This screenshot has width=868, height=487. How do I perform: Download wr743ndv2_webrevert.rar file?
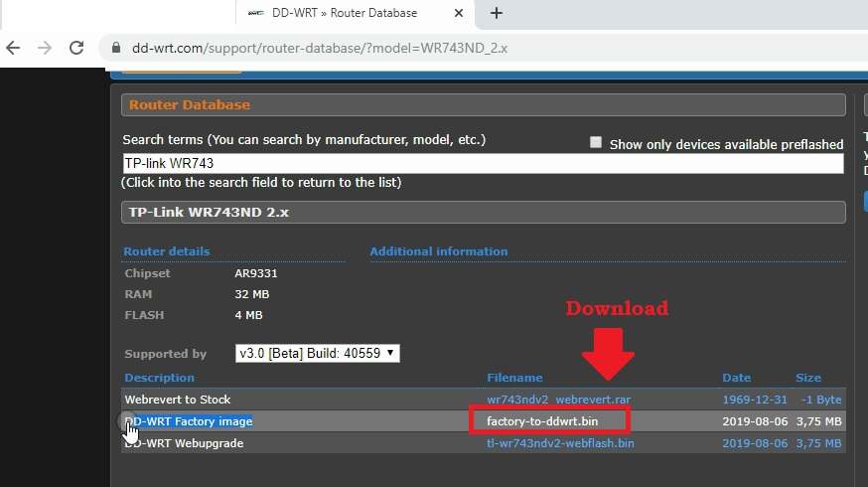(x=558, y=400)
